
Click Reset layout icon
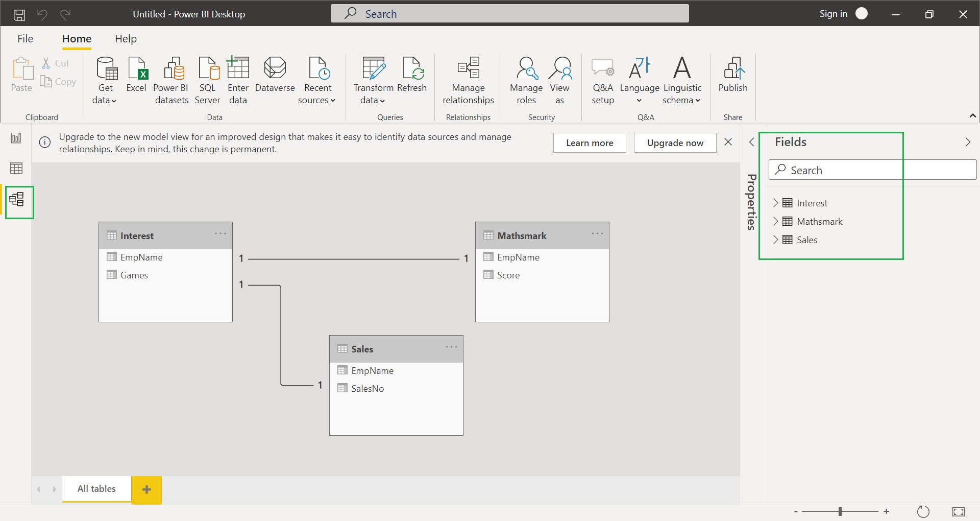coord(923,511)
